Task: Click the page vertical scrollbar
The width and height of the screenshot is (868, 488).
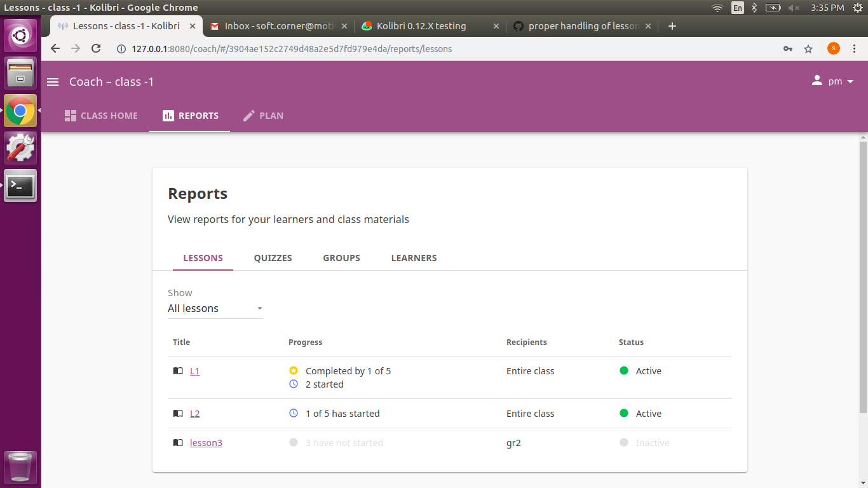Action: 863,277
